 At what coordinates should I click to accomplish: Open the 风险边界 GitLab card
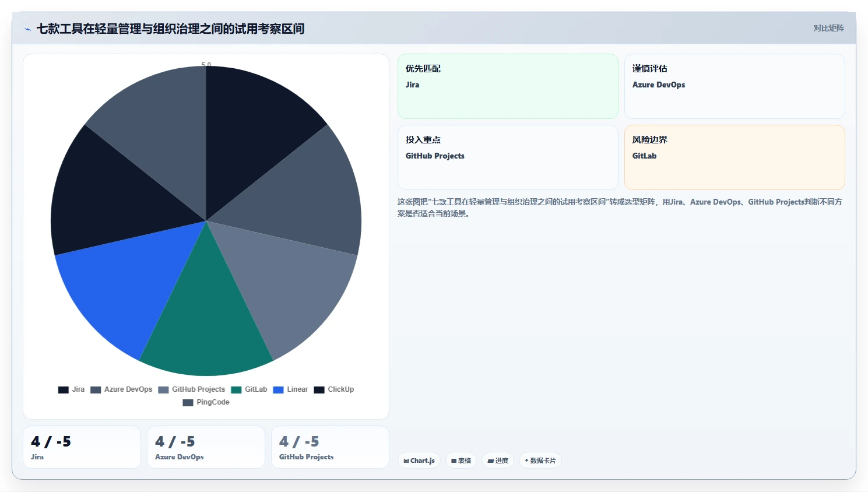click(735, 157)
